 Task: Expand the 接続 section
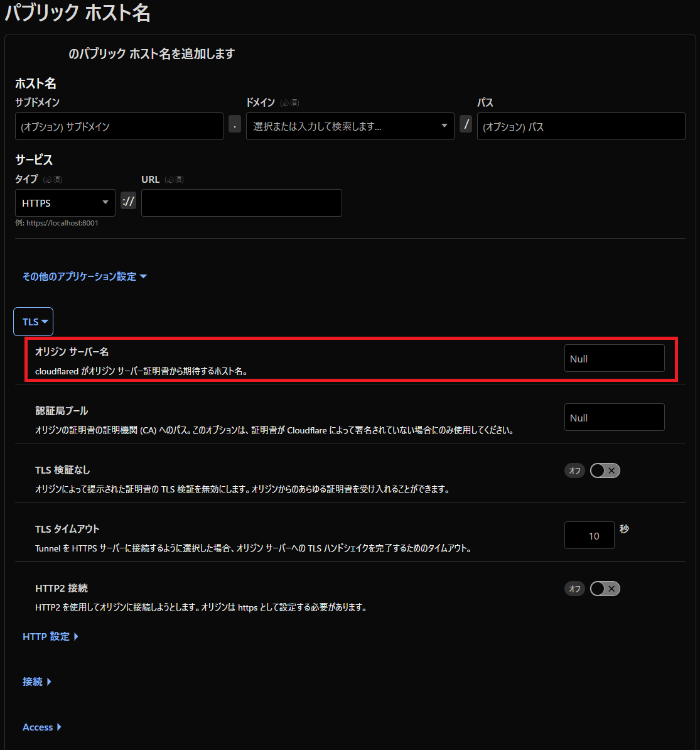coord(37,682)
